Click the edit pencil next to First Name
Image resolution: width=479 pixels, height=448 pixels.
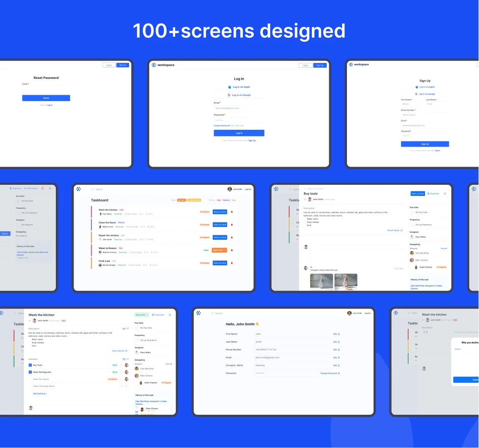(339, 334)
